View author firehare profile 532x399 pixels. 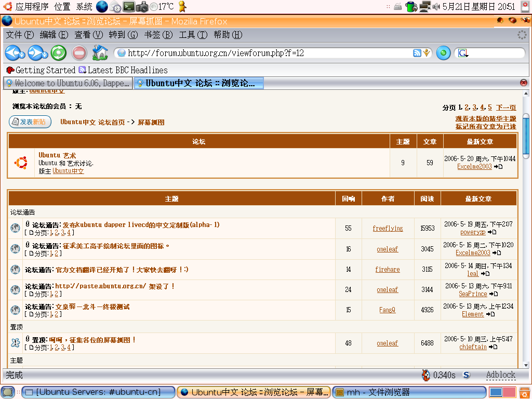(x=388, y=270)
